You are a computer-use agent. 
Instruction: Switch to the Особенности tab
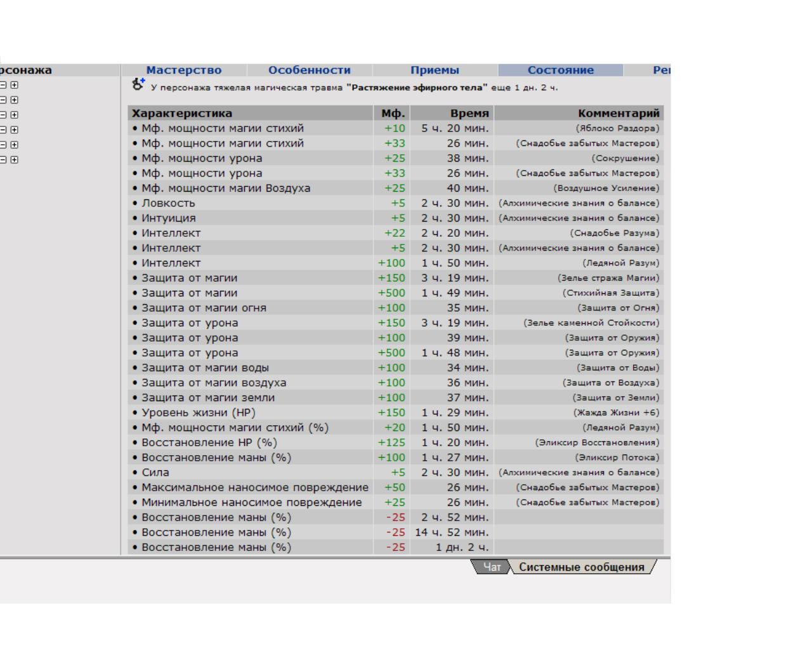click(310, 70)
